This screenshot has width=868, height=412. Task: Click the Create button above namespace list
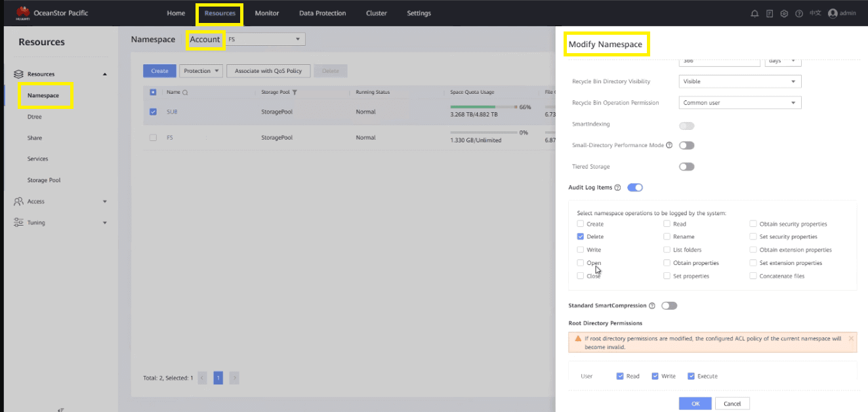point(159,70)
